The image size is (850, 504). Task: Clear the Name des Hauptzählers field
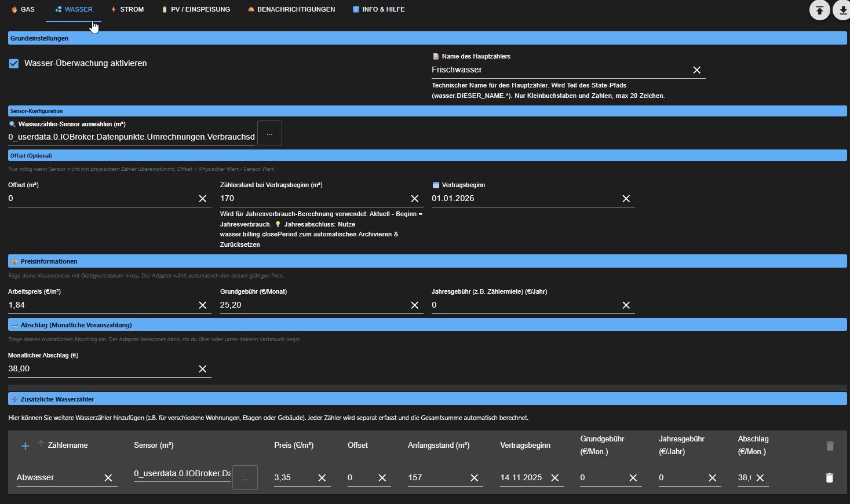[697, 70]
